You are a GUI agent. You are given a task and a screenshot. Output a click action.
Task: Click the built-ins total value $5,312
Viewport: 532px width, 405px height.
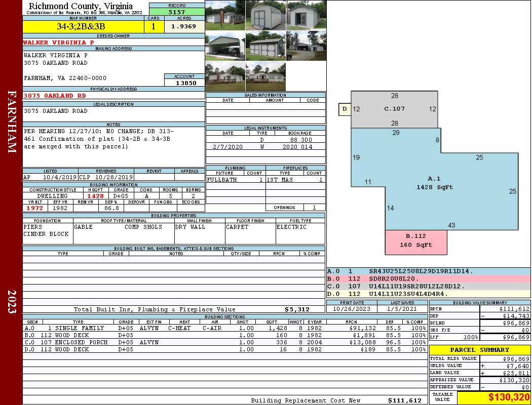click(297, 309)
